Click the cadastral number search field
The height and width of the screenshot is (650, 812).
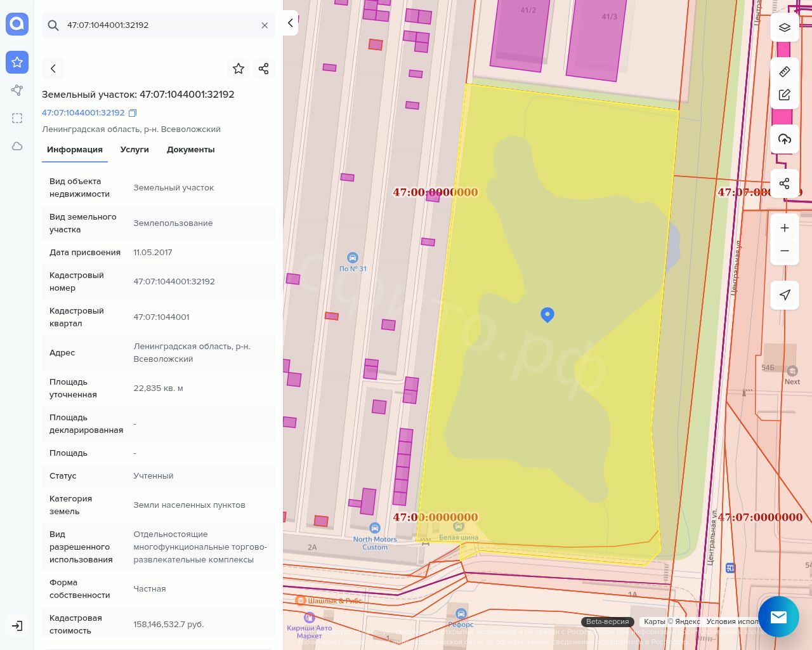[159, 25]
